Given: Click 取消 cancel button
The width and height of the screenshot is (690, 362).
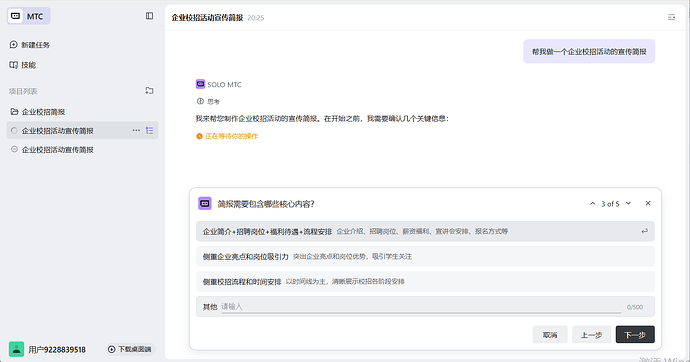Looking at the screenshot, I should [x=550, y=335].
